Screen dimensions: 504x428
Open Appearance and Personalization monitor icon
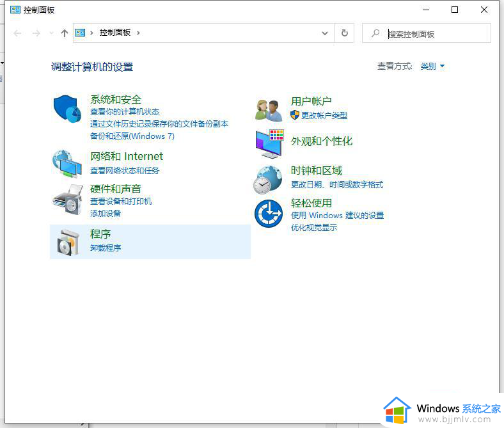point(269,144)
